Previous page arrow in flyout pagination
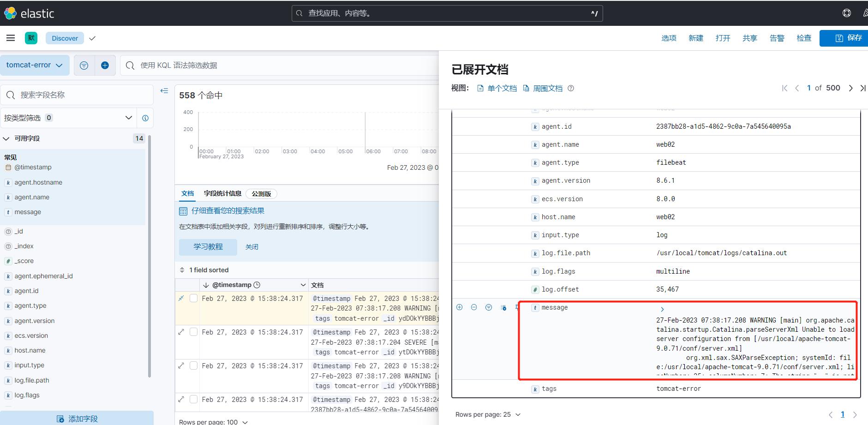The image size is (868, 425). coord(831,414)
